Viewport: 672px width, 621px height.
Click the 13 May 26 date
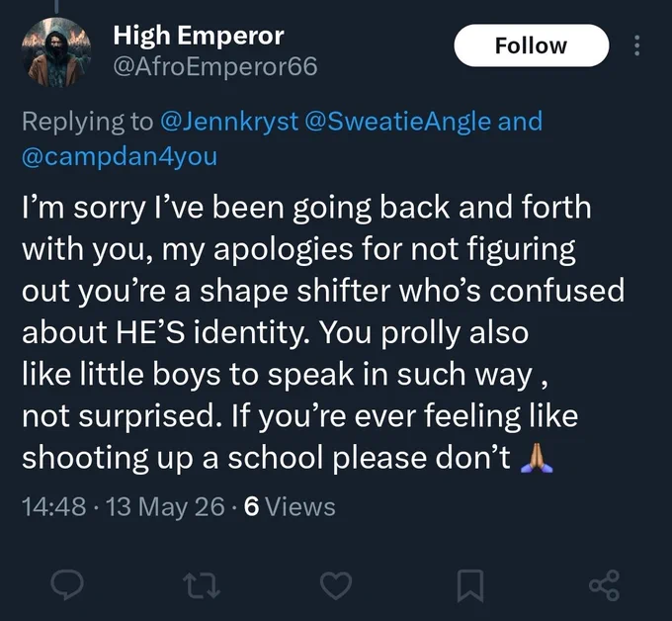pyautogui.click(x=165, y=506)
